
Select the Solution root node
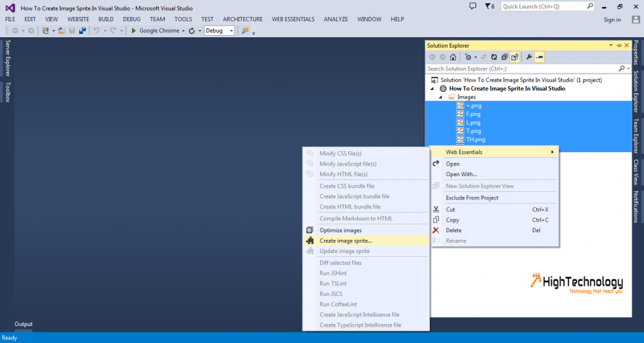pyautogui.click(x=521, y=80)
